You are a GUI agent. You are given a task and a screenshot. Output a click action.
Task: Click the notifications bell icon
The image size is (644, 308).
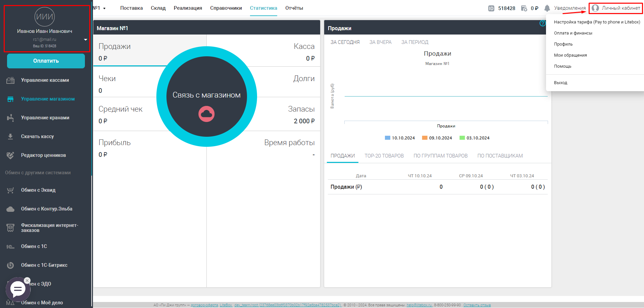[x=547, y=8]
